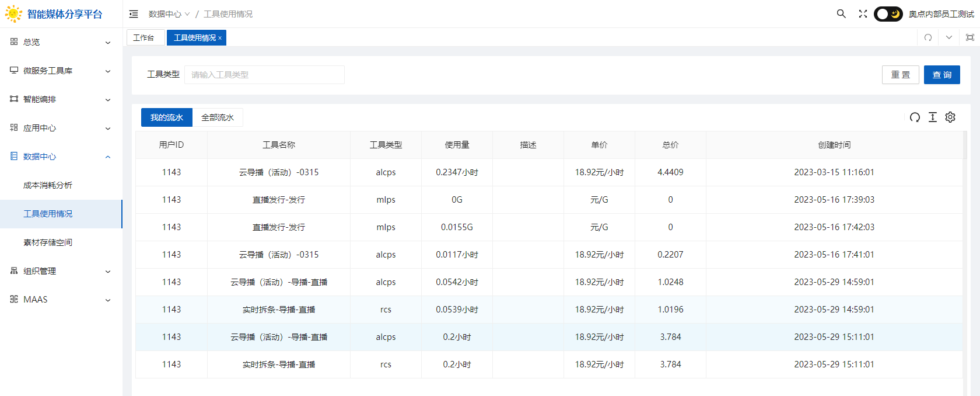Click the total price cell 4.4409
Viewport: 980px width, 396px height.
point(670,172)
